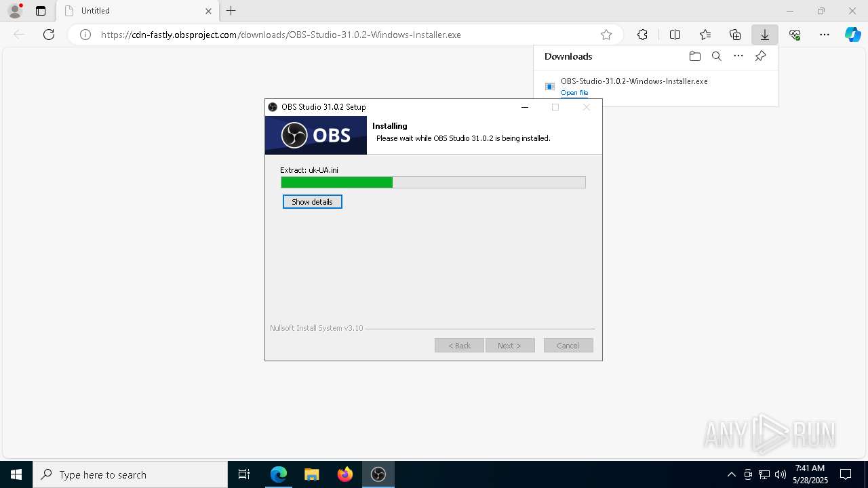The height and width of the screenshot is (488, 868).
Task: Launch Copilot from the Edge toolbar
Action: pyautogui.click(x=852, y=35)
